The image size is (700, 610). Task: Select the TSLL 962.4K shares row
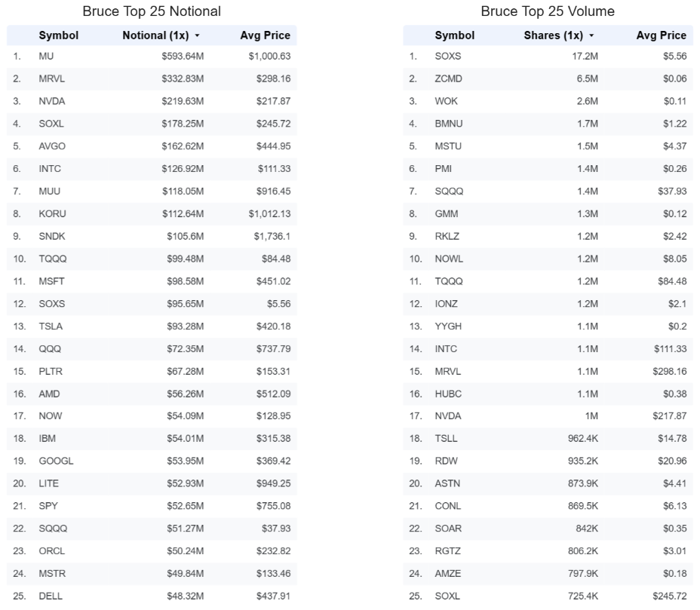(548, 439)
